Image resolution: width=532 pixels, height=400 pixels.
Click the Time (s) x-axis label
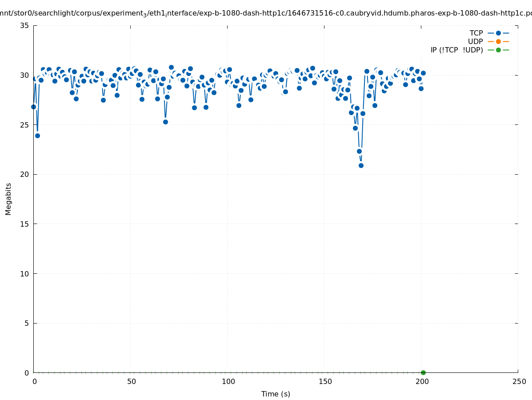(276, 394)
